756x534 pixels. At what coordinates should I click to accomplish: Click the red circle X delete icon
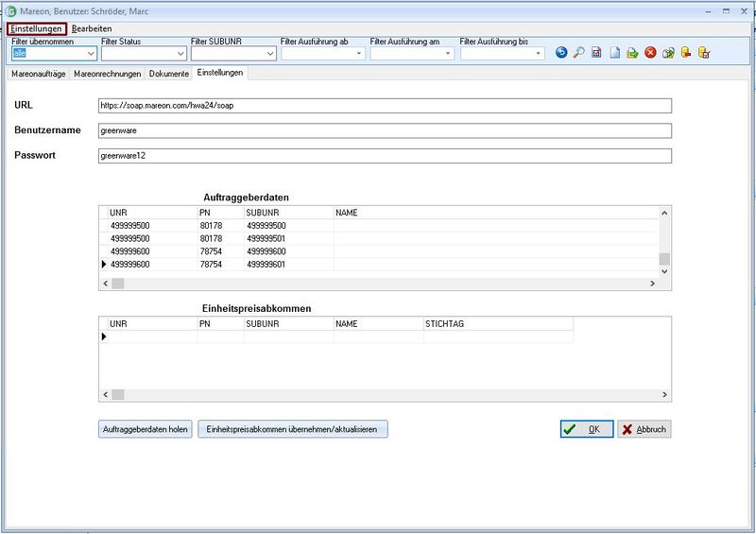click(650, 53)
